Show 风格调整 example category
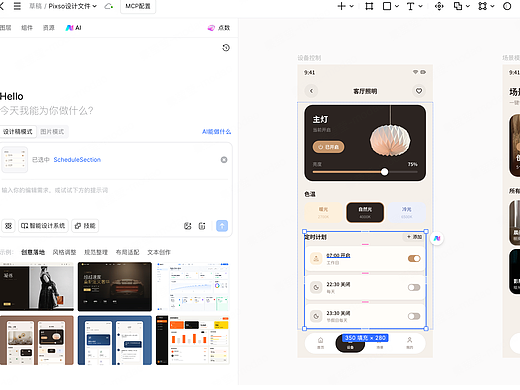520x390 pixels. coord(64,252)
